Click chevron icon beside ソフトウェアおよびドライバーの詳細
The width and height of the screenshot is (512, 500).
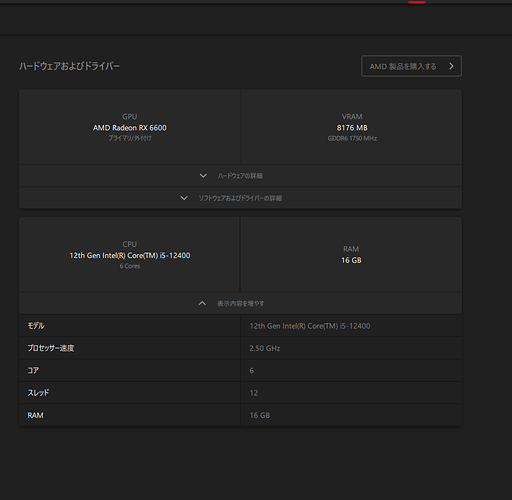pyautogui.click(x=184, y=198)
